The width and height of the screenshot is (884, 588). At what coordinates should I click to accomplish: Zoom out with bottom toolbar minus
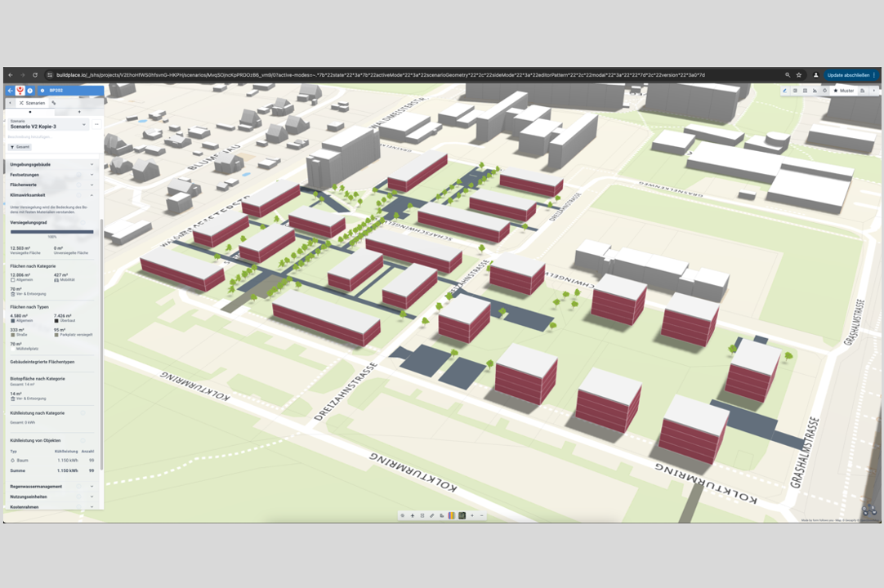[x=482, y=516]
